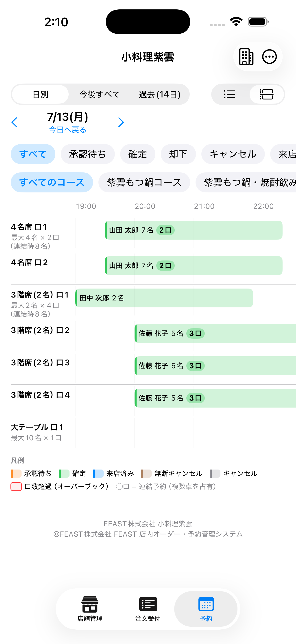This screenshot has width=296, height=644.
Task: Open the store building icon
Action: [246, 57]
